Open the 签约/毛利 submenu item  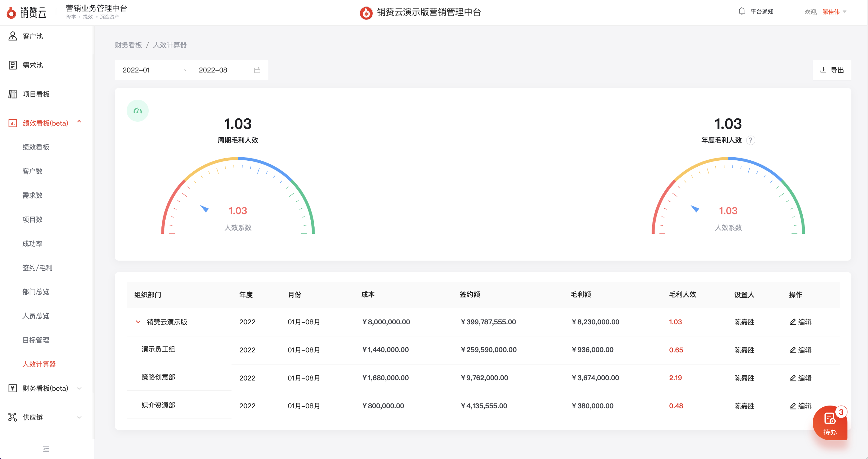37,268
